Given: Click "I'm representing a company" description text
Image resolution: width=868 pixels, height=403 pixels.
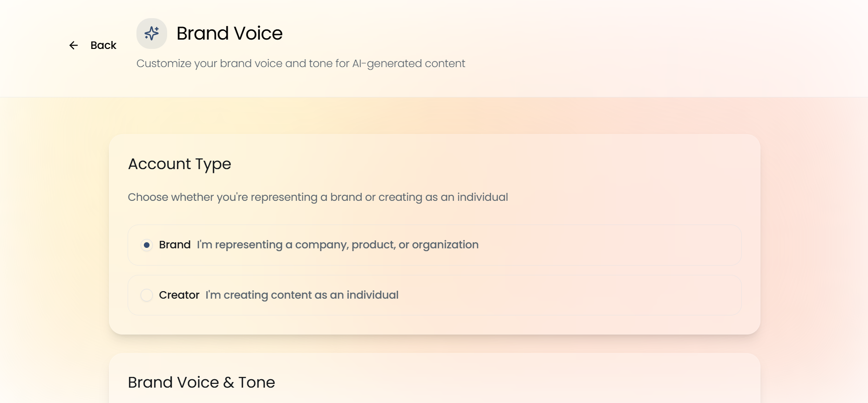Looking at the screenshot, I should click(338, 245).
